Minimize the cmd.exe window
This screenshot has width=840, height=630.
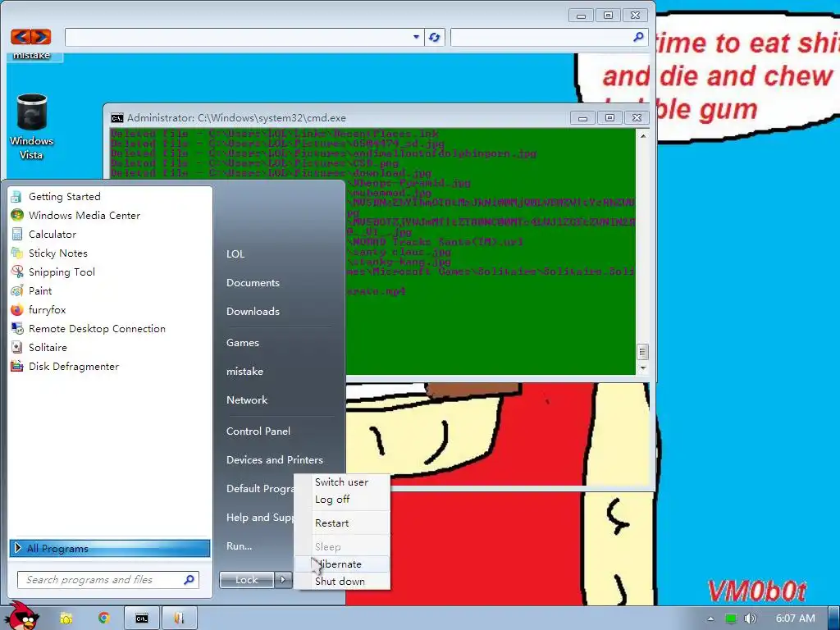[x=583, y=118]
